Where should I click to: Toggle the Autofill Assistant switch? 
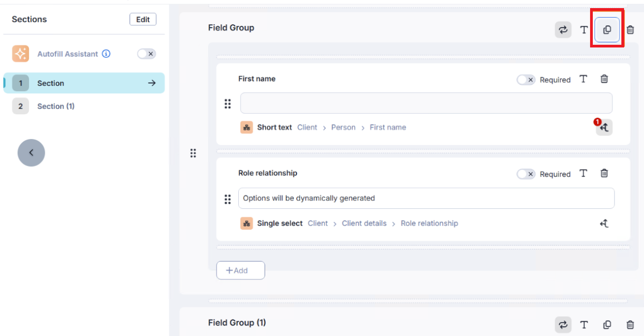click(146, 54)
